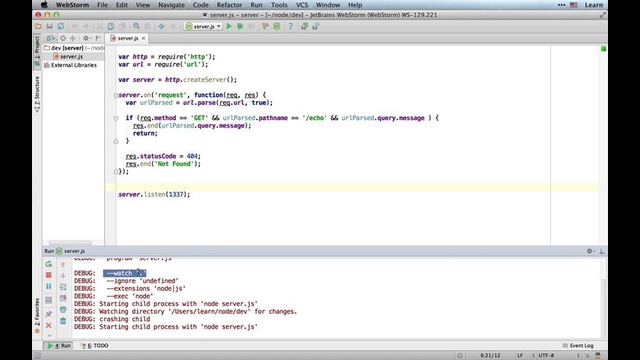Select the 6: TODO bottom tab
Screen dimensions: 640x360
(95, 345)
